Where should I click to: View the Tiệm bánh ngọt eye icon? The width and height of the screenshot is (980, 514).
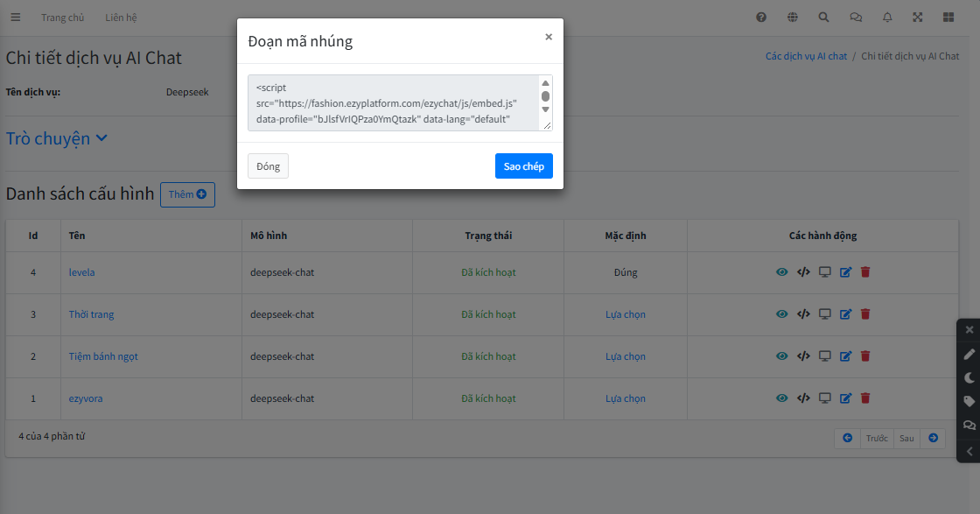[x=782, y=356]
